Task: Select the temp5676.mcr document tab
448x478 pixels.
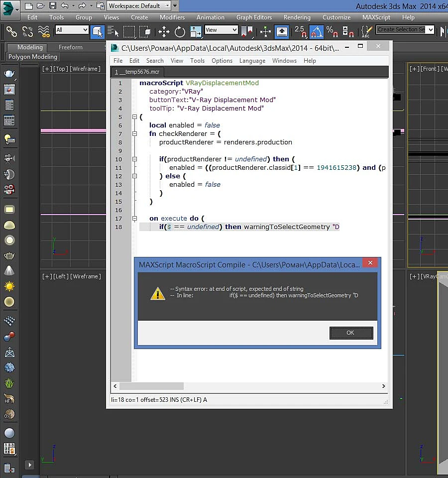Action: (137, 72)
